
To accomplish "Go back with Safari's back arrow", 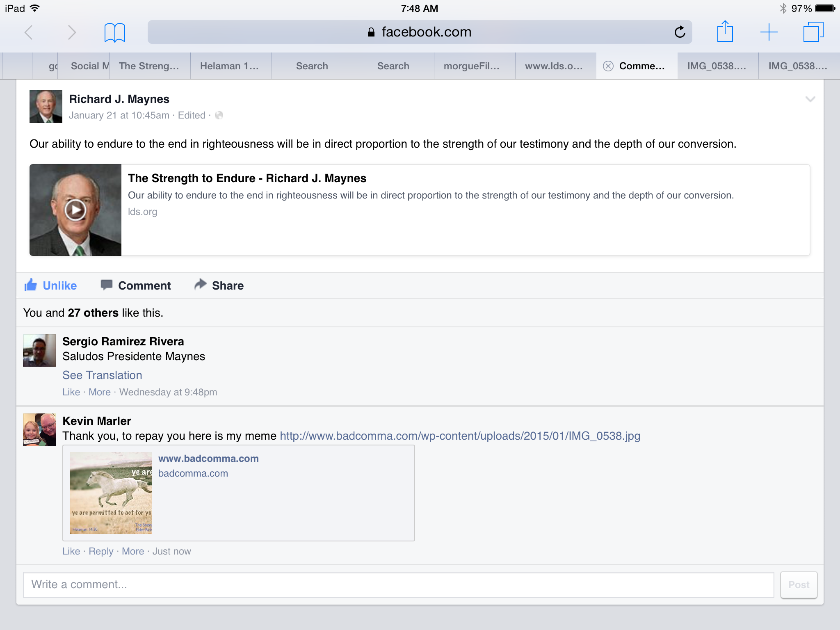I will pos(29,32).
